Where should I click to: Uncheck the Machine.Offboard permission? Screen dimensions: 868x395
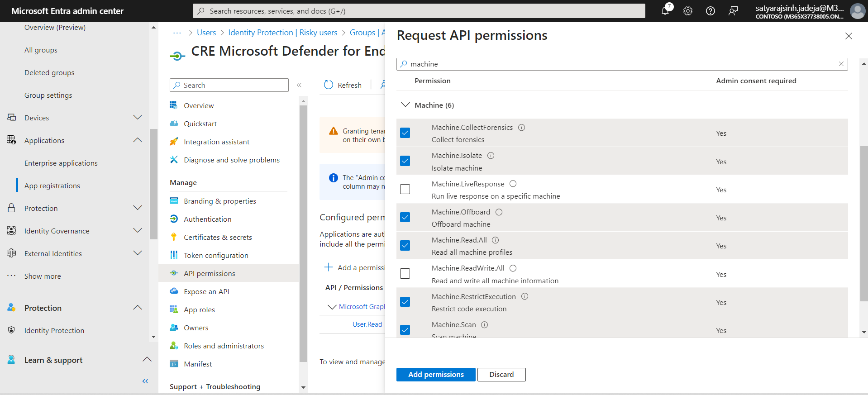point(405,218)
